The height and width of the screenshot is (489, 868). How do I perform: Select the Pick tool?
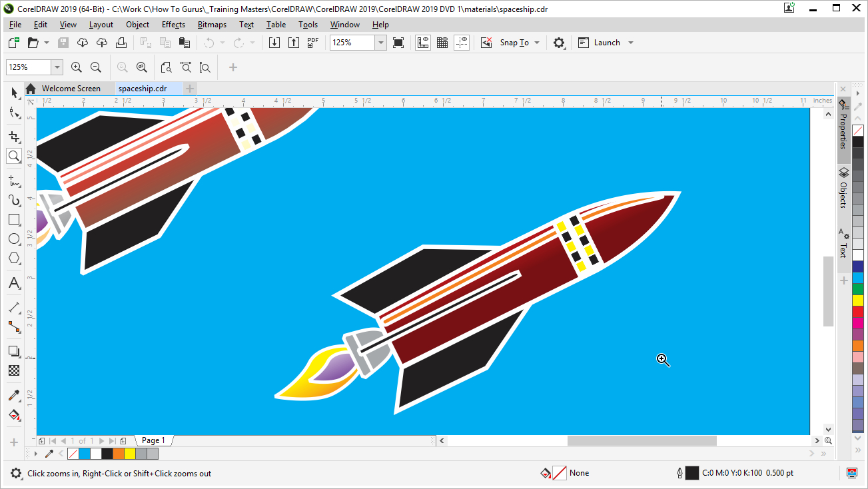[14, 93]
